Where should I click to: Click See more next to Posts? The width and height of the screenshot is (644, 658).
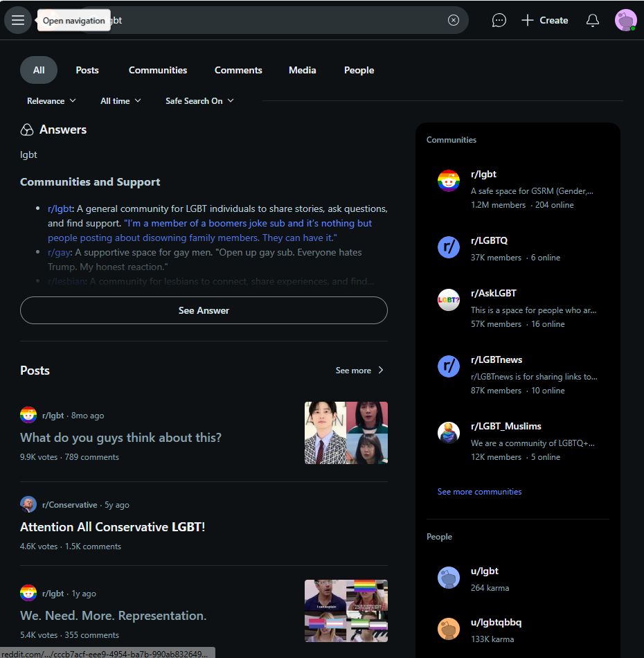click(353, 371)
